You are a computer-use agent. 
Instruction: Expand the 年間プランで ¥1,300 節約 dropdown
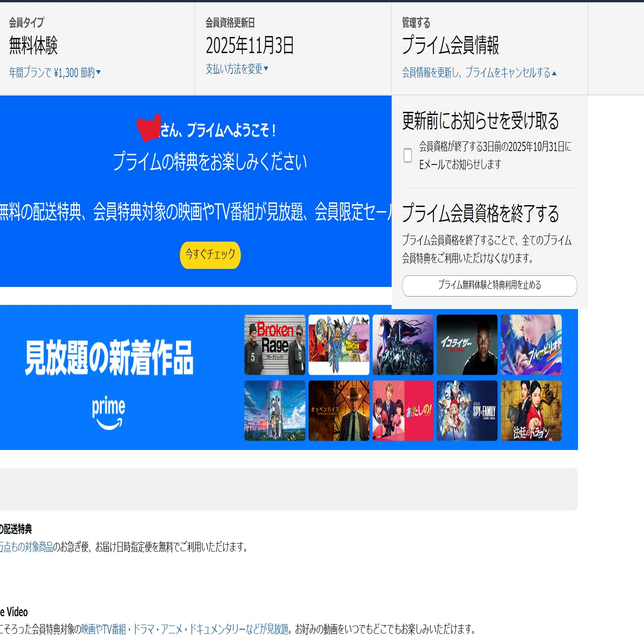click(55, 73)
